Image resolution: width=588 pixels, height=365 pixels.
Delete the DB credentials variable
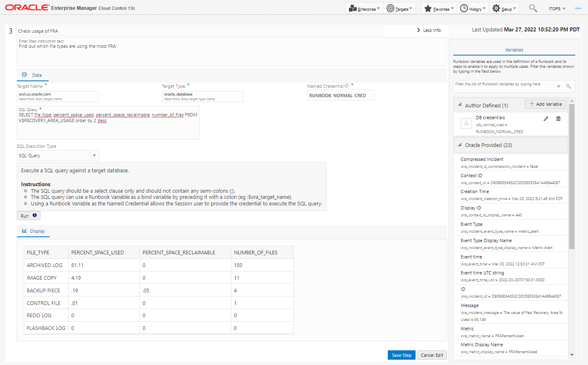pyautogui.click(x=558, y=119)
